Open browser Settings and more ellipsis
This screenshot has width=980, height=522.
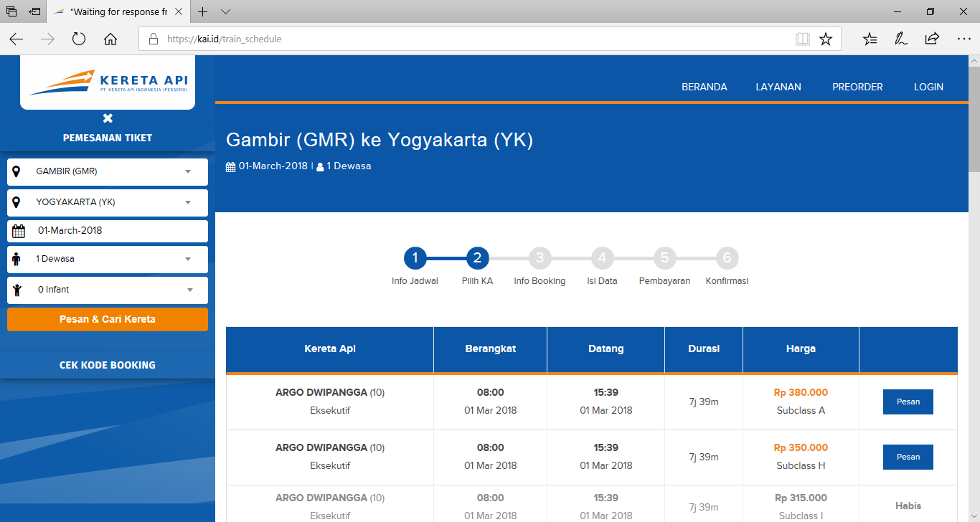[x=963, y=39]
